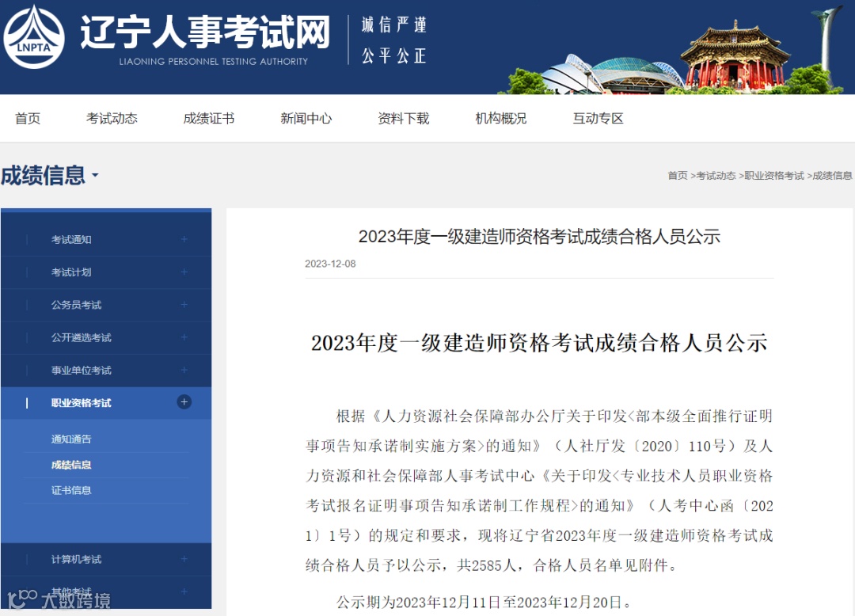Open the 首页 navigation item
This screenshot has width=855, height=616.
pyautogui.click(x=28, y=119)
